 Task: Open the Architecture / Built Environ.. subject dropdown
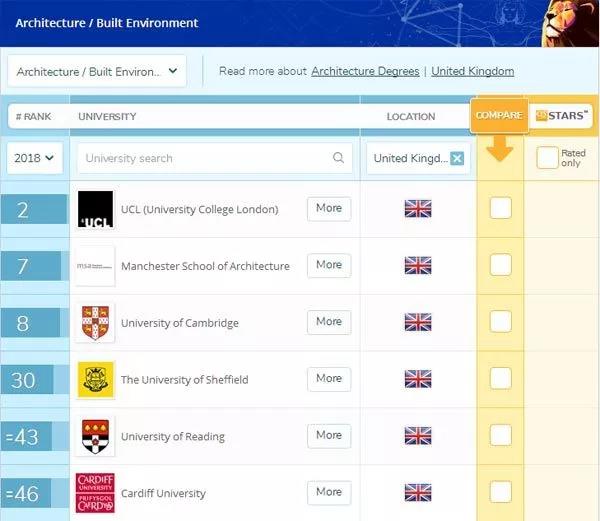tap(97, 71)
